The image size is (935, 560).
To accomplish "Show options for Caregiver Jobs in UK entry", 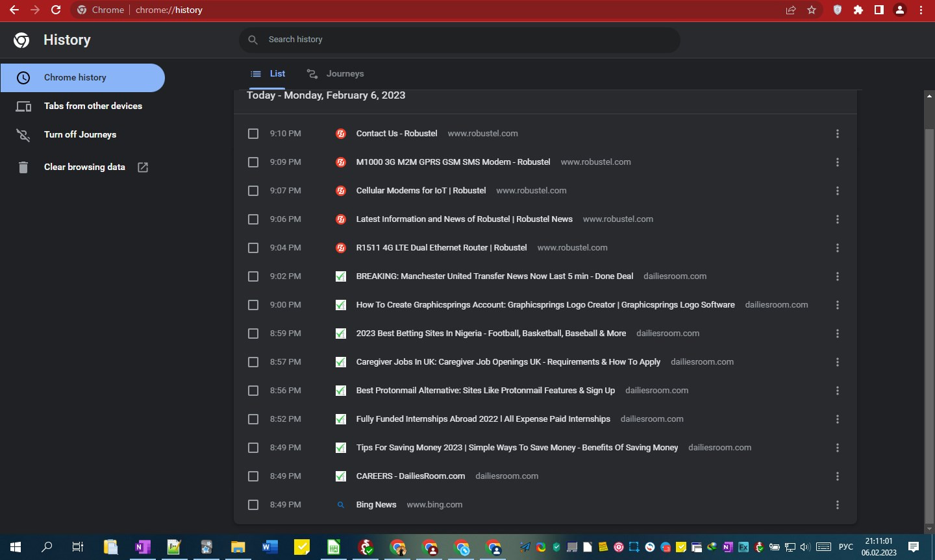I will pos(838,362).
